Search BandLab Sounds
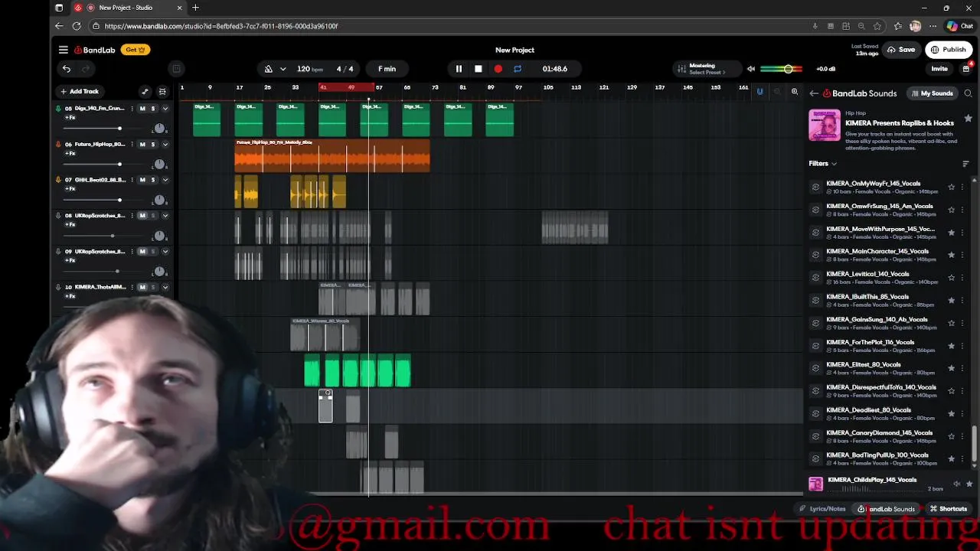The height and width of the screenshot is (551, 980). pos(968,93)
